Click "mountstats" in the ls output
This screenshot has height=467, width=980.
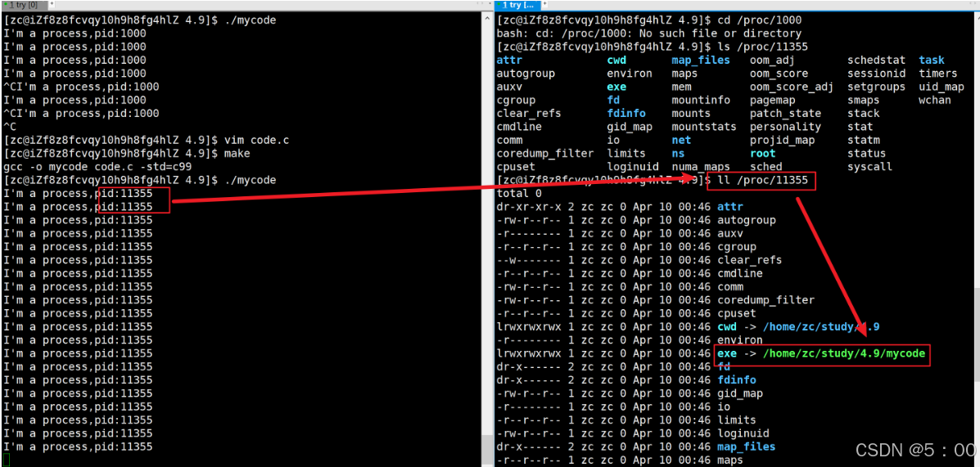coord(703,127)
